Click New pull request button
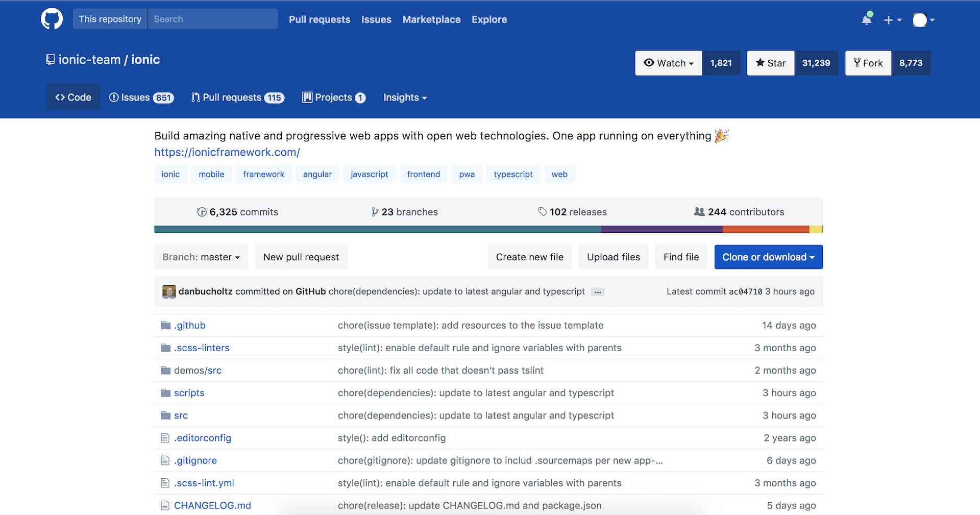This screenshot has width=980, height=515. coord(301,257)
